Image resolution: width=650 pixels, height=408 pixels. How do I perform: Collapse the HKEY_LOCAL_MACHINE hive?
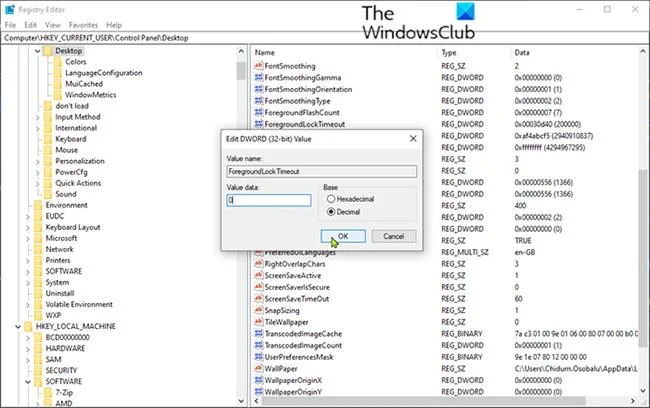[18, 327]
